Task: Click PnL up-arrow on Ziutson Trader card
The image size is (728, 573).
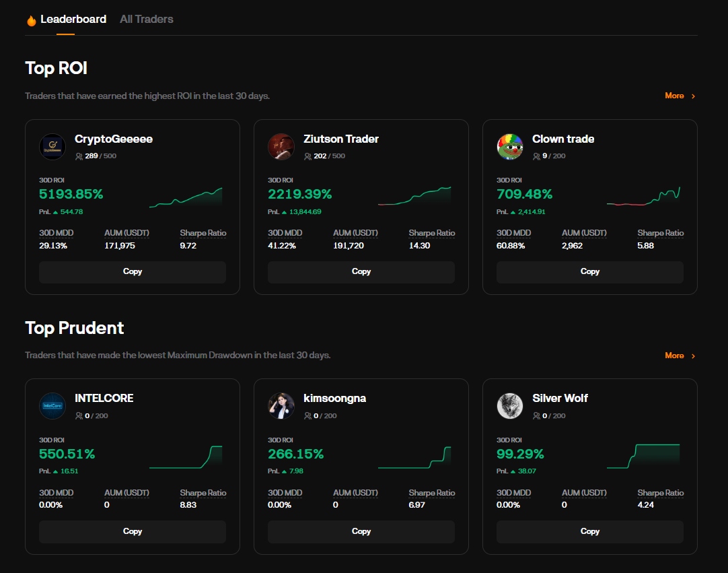Action: 284,212
